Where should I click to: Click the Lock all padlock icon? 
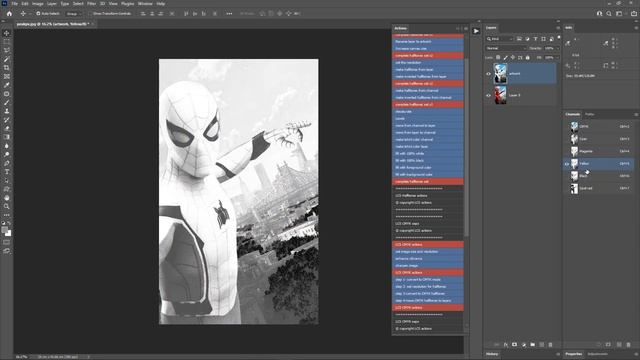(x=527, y=58)
